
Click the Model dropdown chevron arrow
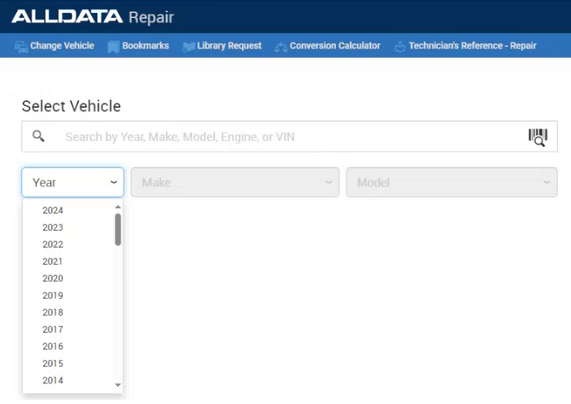tap(547, 182)
